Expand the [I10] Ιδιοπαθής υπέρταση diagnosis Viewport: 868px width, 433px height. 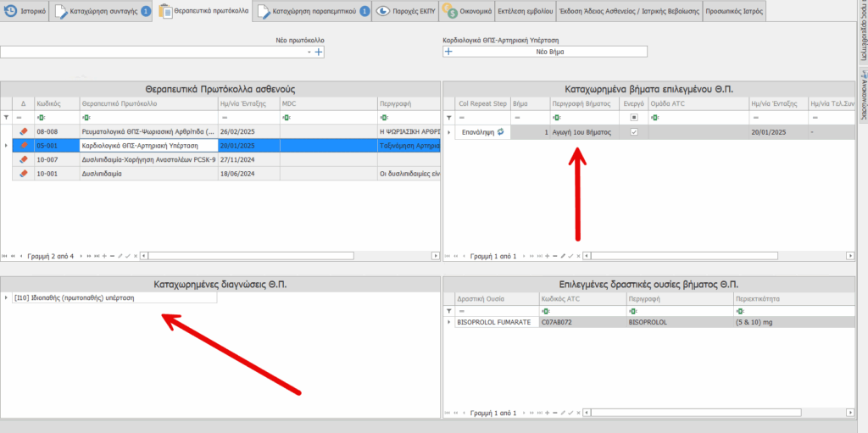coord(7,297)
